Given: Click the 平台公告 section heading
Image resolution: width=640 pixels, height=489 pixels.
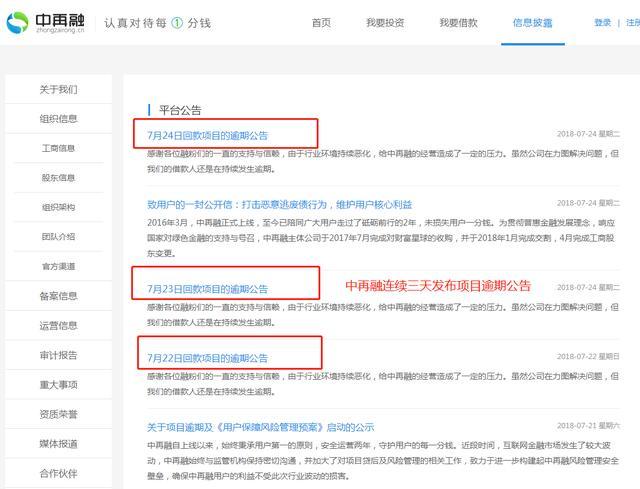Looking at the screenshot, I should (x=180, y=110).
